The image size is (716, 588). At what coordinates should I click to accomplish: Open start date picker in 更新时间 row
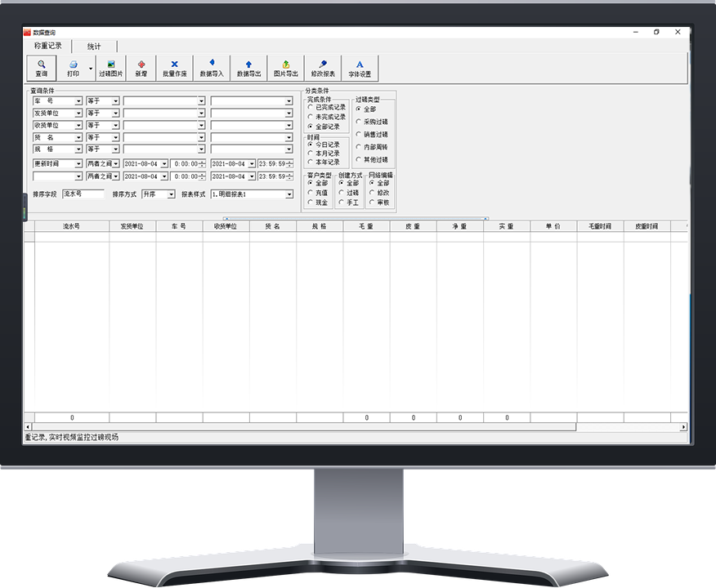pos(164,164)
